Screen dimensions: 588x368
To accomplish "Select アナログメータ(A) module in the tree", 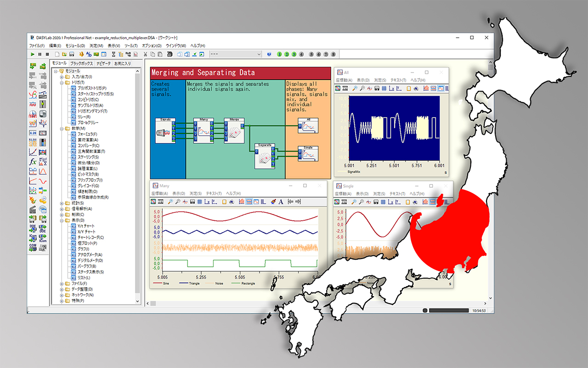I will tap(90, 255).
